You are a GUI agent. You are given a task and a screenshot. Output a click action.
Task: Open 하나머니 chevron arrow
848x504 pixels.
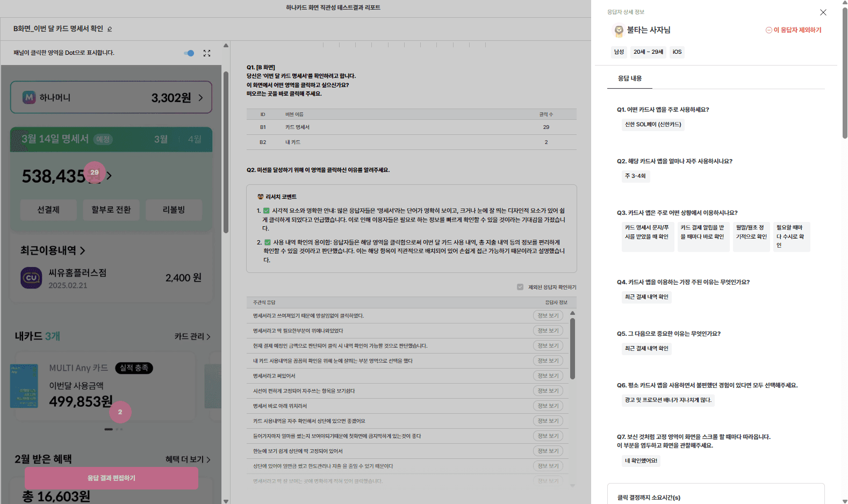click(x=200, y=98)
